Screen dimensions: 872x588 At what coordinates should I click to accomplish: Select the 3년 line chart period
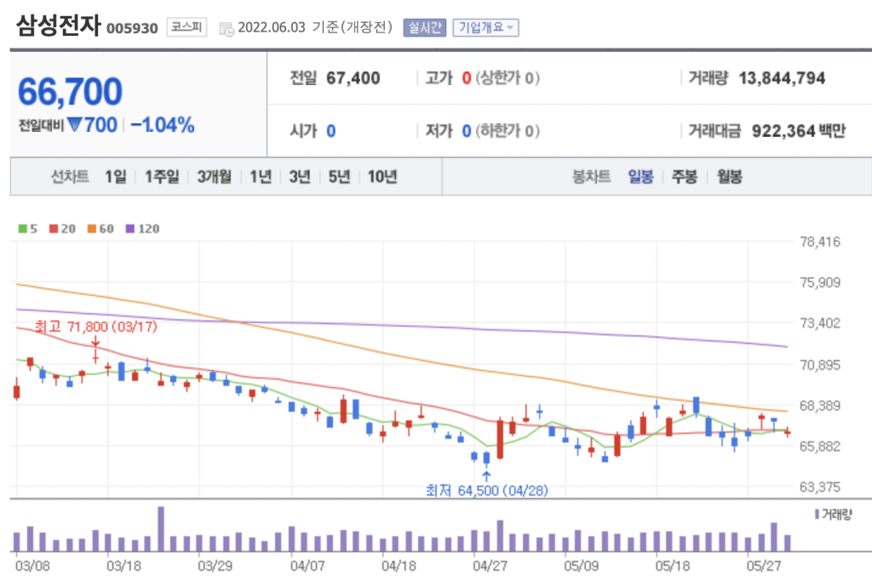(x=300, y=177)
